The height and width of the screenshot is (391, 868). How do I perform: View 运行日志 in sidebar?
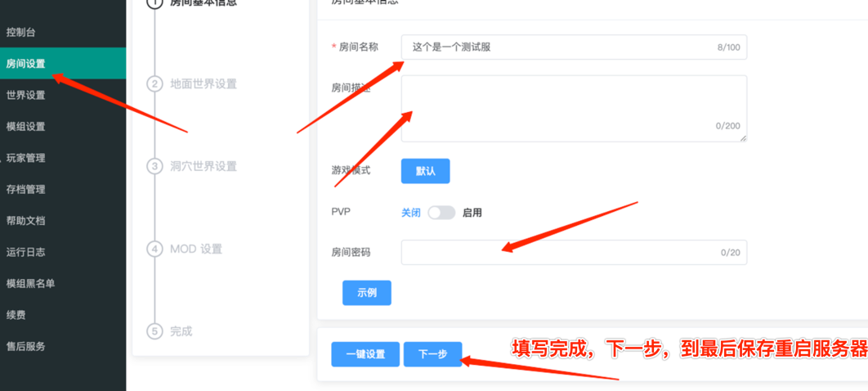pos(26,252)
